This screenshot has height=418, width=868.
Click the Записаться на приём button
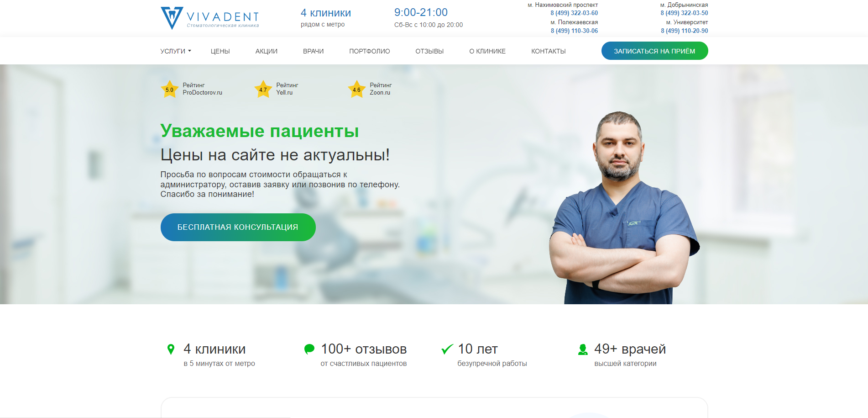pyautogui.click(x=654, y=51)
